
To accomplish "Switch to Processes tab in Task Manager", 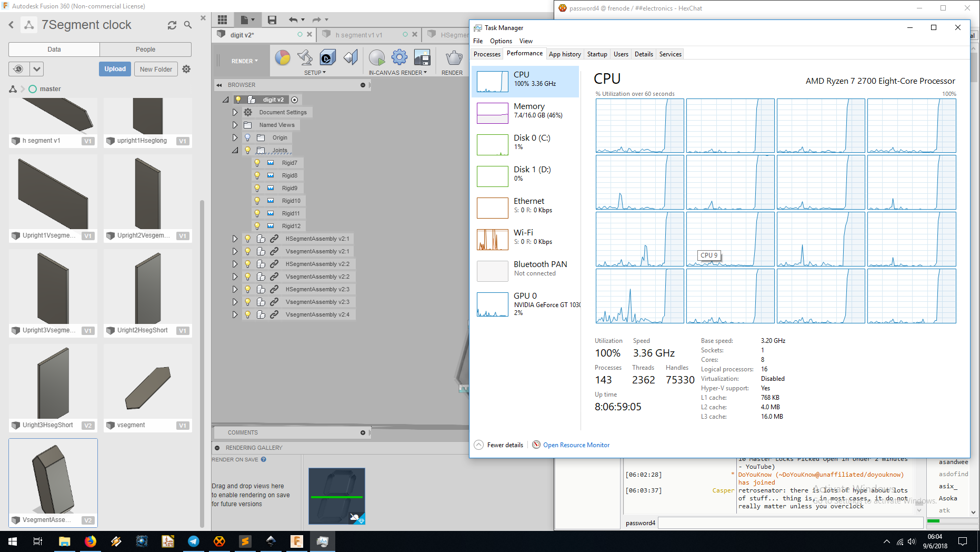I will (487, 54).
